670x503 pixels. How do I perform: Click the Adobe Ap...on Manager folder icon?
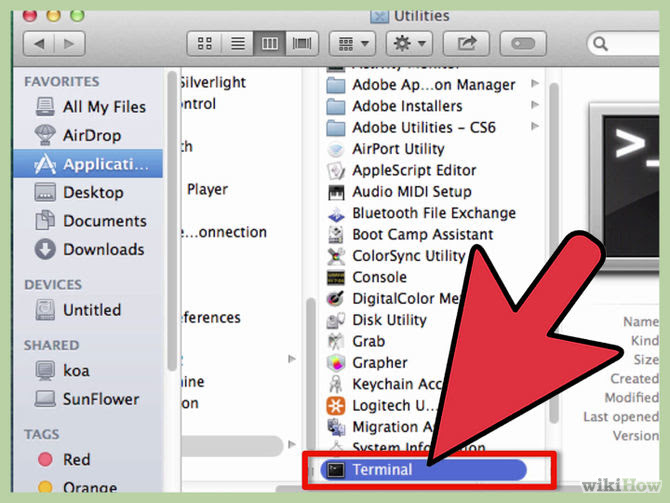pyautogui.click(x=336, y=85)
